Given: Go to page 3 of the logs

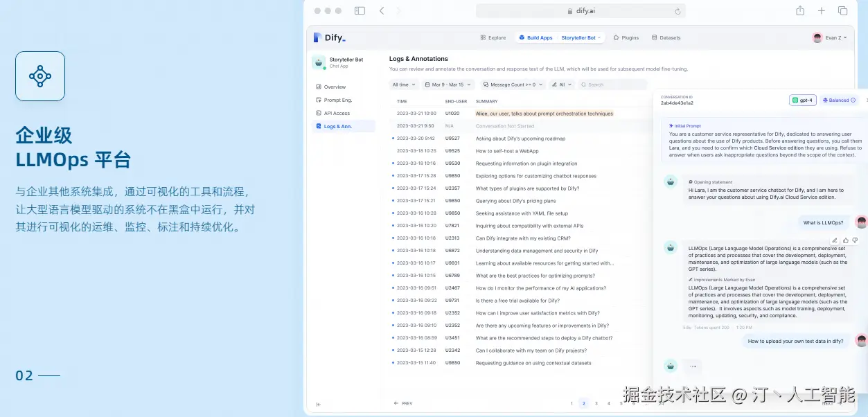Looking at the screenshot, I should click(596, 403).
